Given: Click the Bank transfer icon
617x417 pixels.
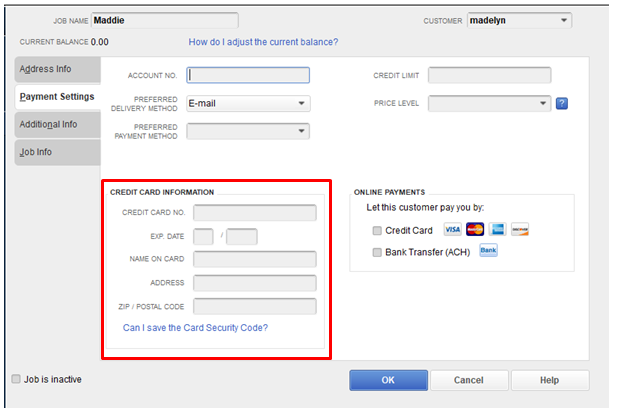Looking at the screenshot, I should coord(488,251).
